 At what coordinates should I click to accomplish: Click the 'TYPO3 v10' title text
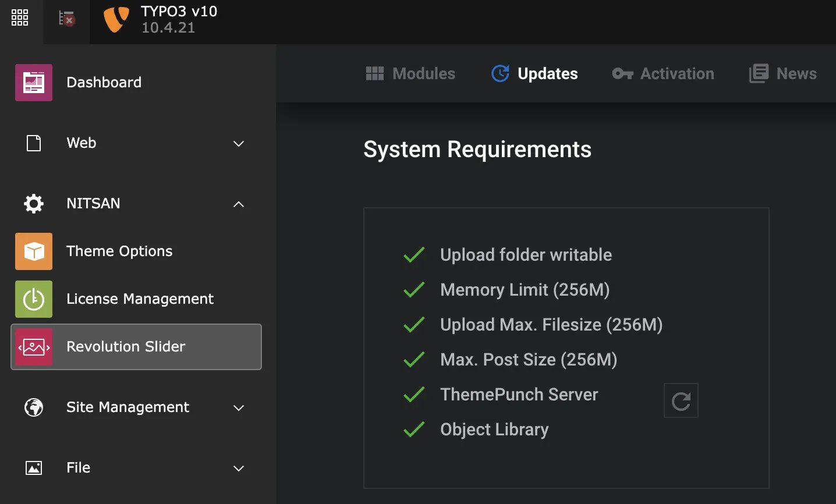click(179, 12)
